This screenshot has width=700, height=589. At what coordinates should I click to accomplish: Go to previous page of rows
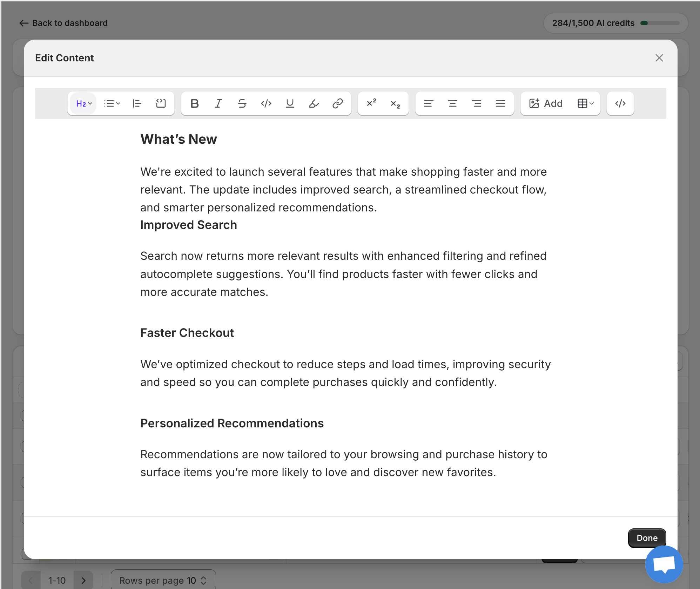coord(31,580)
